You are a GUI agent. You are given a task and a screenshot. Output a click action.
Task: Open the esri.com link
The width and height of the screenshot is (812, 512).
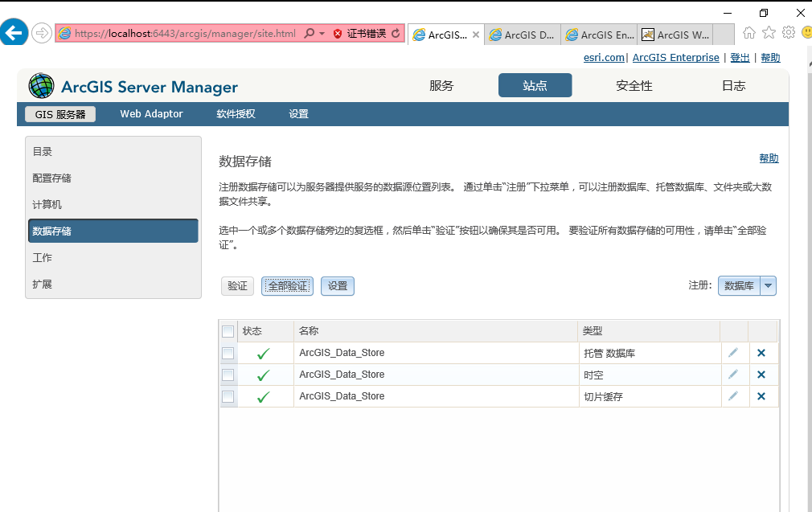click(x=604, y=57)
